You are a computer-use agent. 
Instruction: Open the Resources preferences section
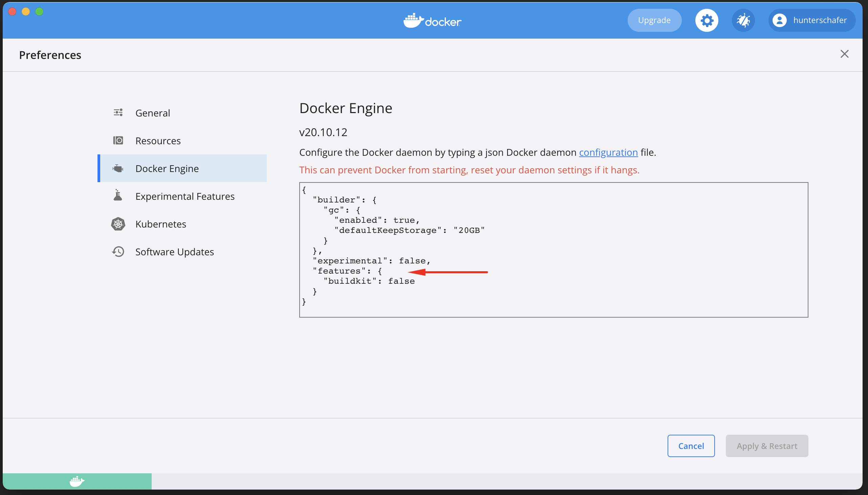[x=182, y=141]
